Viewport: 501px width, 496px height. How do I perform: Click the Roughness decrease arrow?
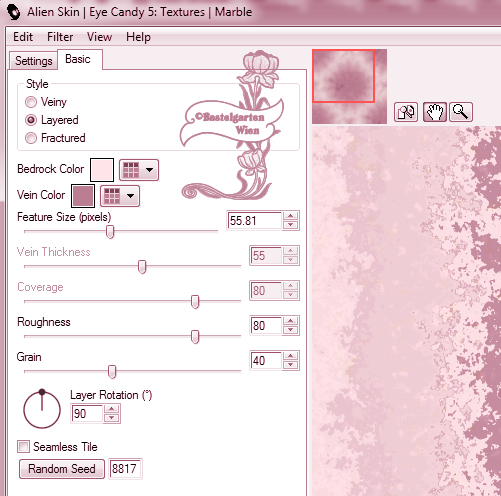coord(291,330)
